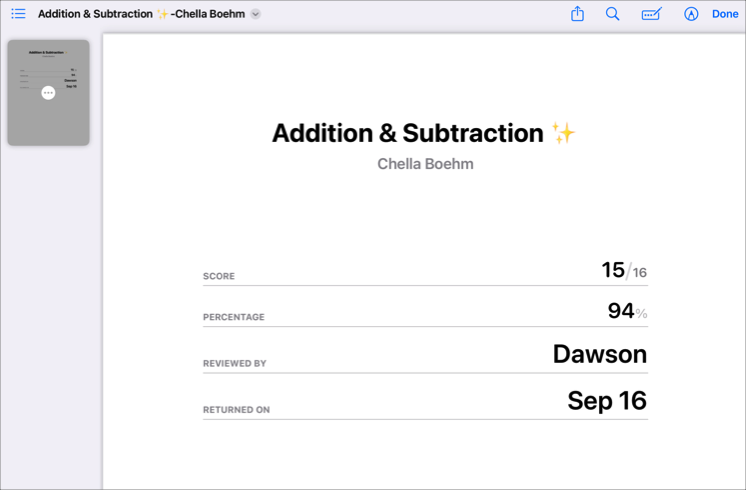746x490 pixels.
Task: Open the sidebar list view icon
Action: coord(18,14)
